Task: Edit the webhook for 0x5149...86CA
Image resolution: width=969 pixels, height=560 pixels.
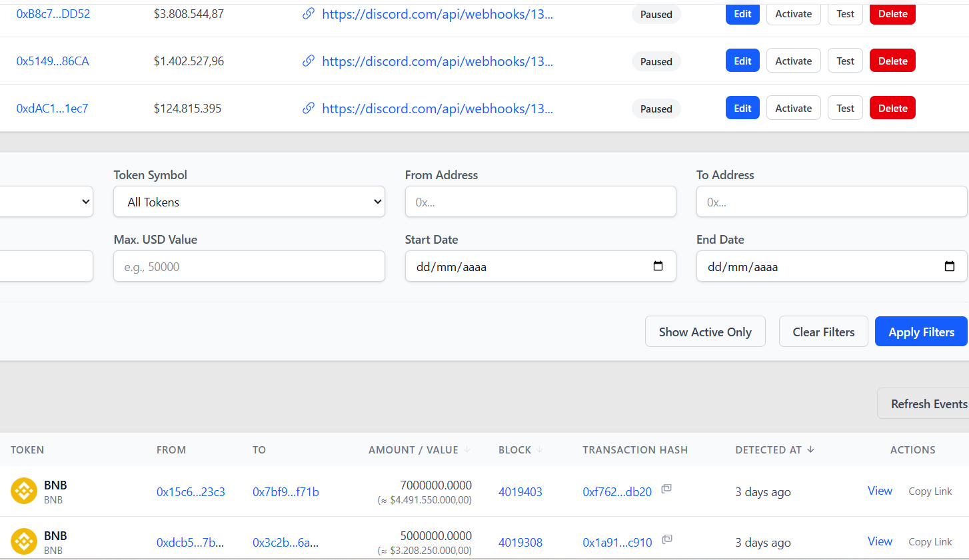Action: pyautogui.click(x=742, y=60)
